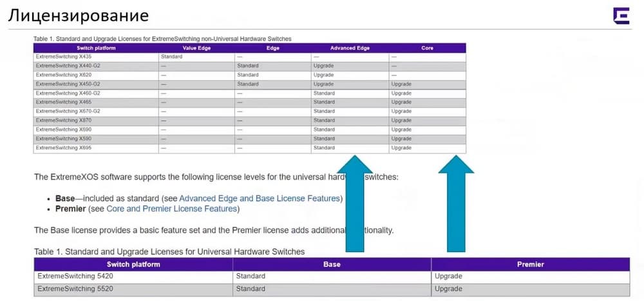Click Upgrade in the X440-G2 Advanced Edge cell

click(324, 66)
